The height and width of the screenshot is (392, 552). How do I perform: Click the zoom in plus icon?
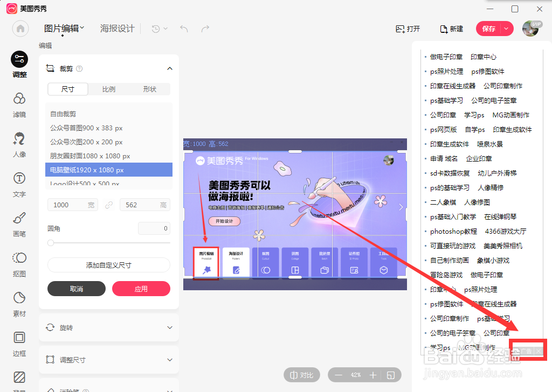point(373,375)
